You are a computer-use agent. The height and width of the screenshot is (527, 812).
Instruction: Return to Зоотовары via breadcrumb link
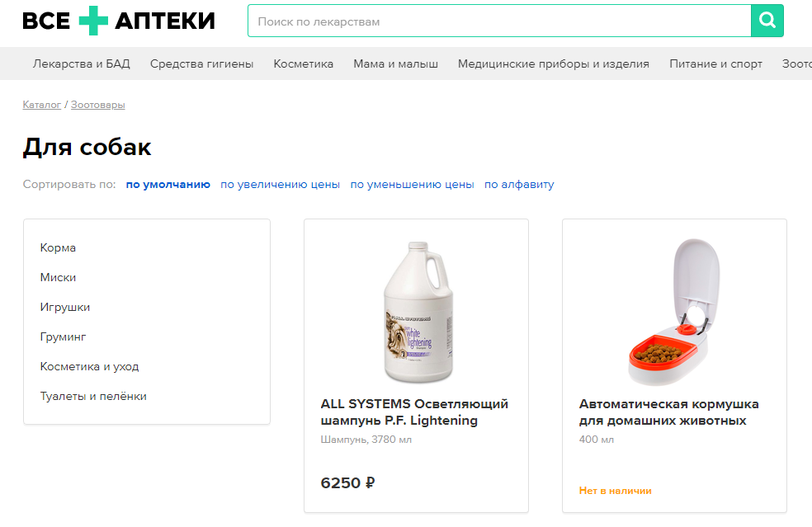[97, 105]
